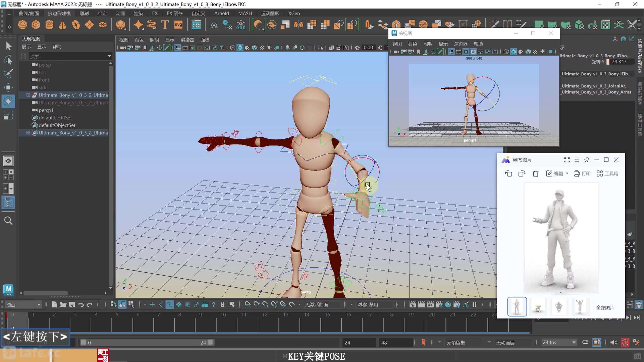
Task: Open the search magnifier in the left sidebar
Action: 8,220
